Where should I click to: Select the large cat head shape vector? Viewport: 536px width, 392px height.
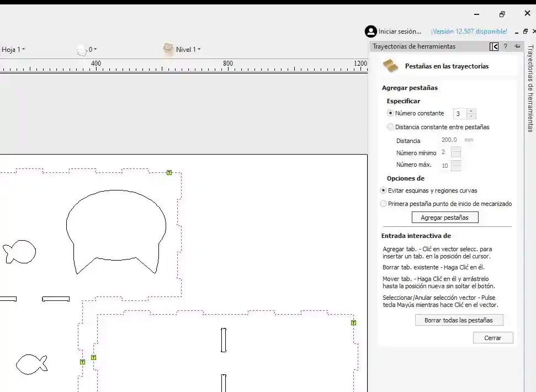[x=116, y=232]
